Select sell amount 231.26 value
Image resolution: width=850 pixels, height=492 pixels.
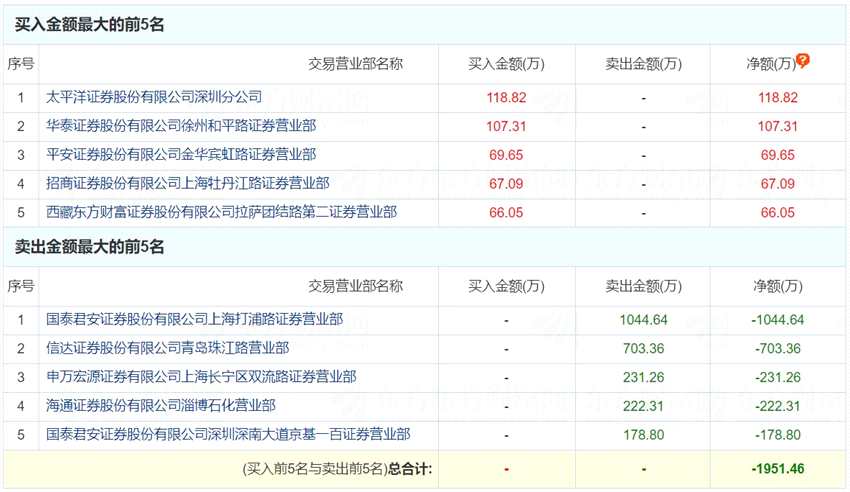pos(643,377)
